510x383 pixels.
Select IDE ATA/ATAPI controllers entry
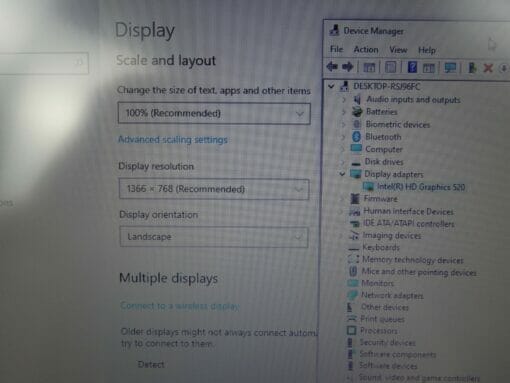pos(408,223)
